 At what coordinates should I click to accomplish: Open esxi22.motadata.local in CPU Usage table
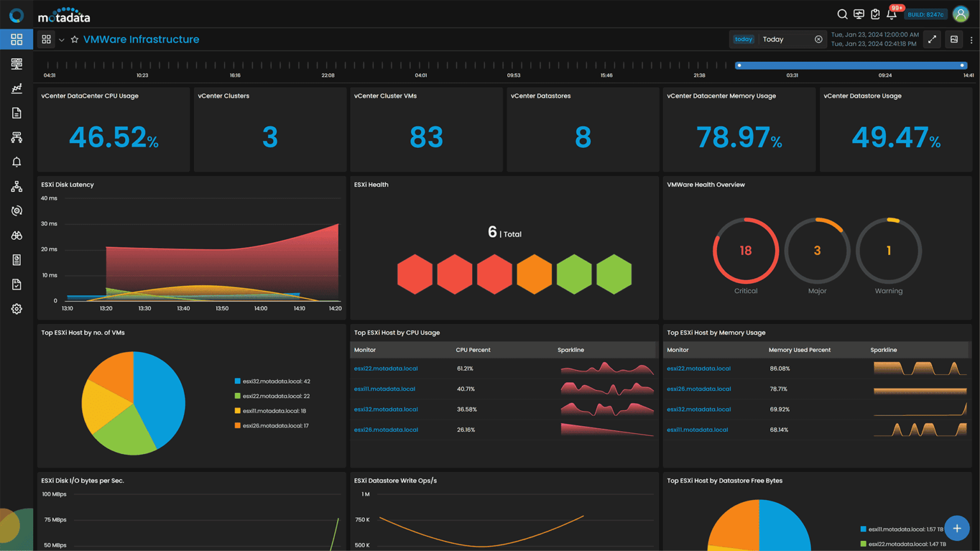[386, 369]
